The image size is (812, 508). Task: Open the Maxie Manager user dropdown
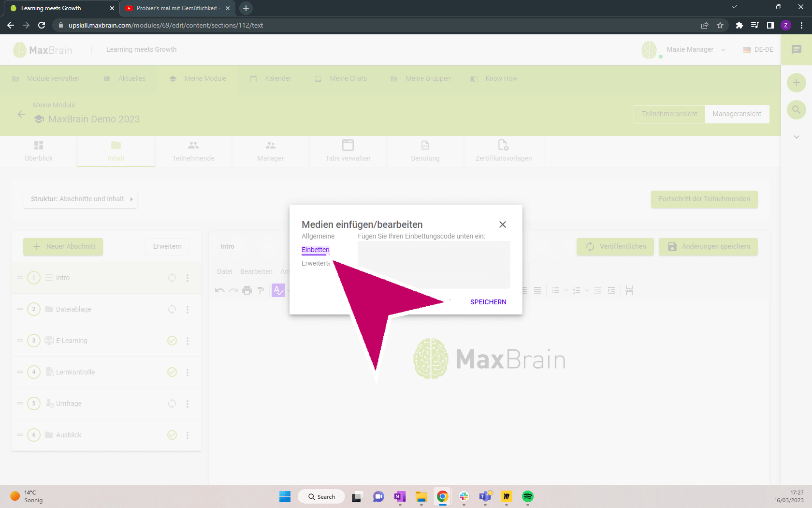pos(684,49)
